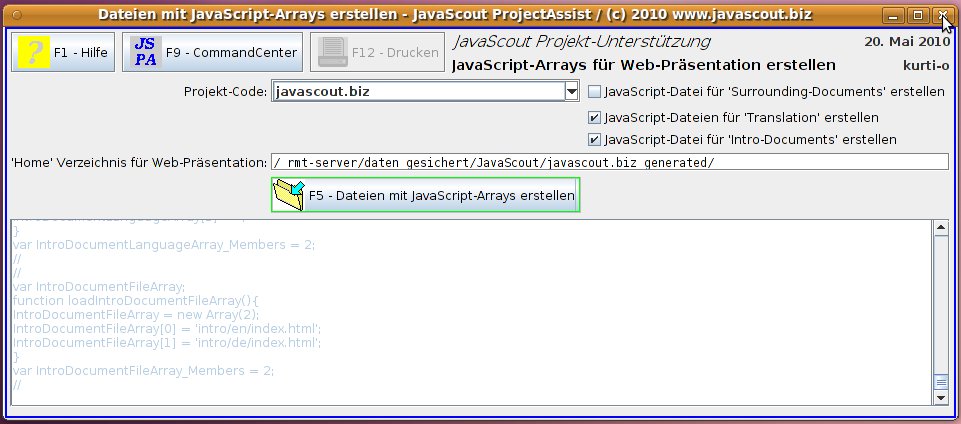Click the JSPA logo icon for CommandCenter
This screenshot has height=424, width=961.
tap(145, 52)
